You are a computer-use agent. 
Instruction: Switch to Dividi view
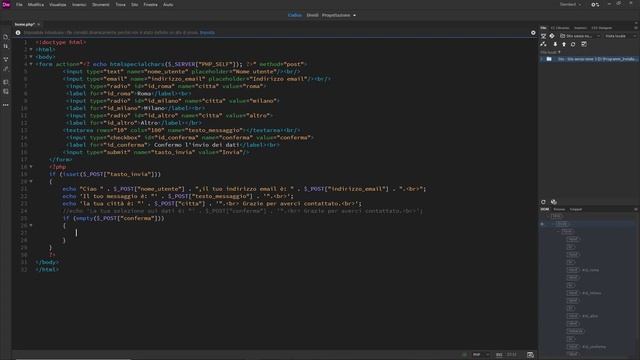312,15
